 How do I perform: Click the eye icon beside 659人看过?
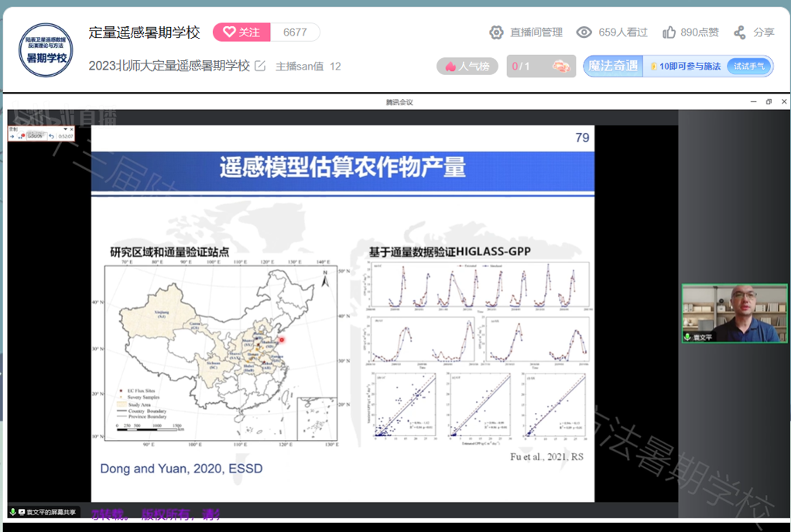[x=584, y=32]
